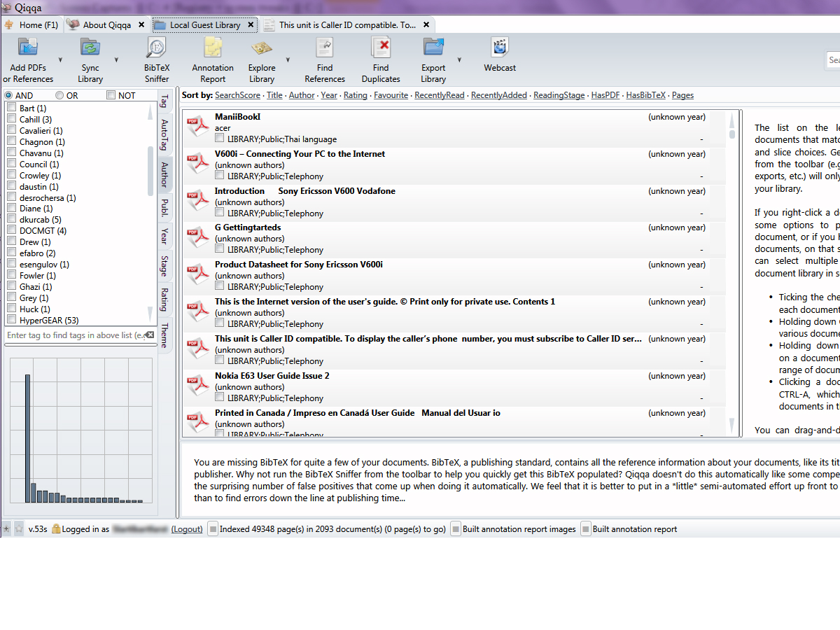Switch to the About Qiqqa tab

click(106, 24)
